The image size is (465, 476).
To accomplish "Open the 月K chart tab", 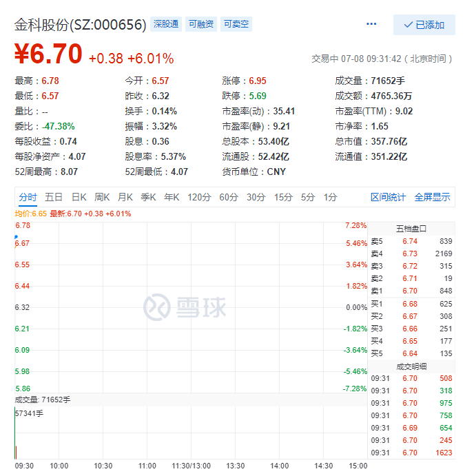I will click(125, 197).
